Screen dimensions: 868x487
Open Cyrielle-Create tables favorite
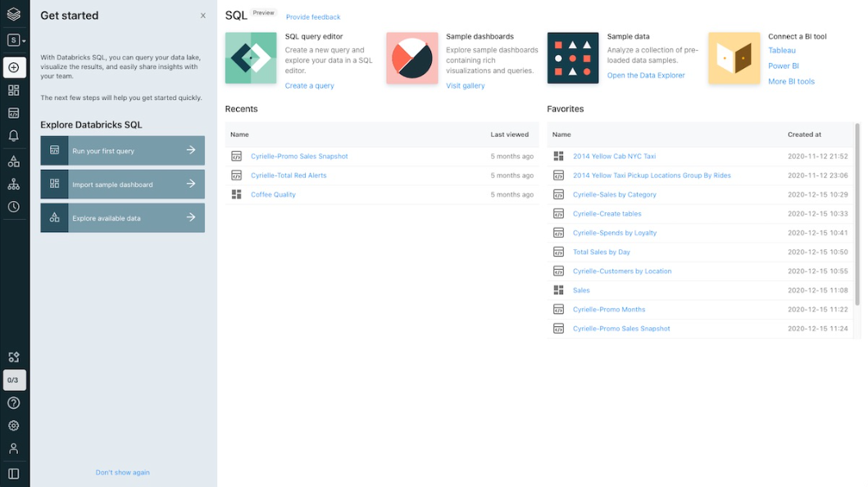pos(607,214)
